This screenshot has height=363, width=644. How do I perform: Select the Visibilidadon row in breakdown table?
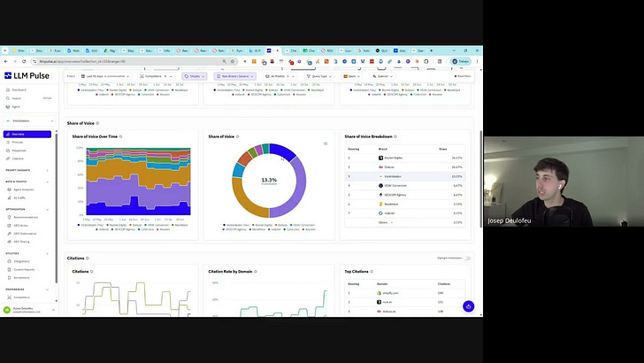pos(404,176)
